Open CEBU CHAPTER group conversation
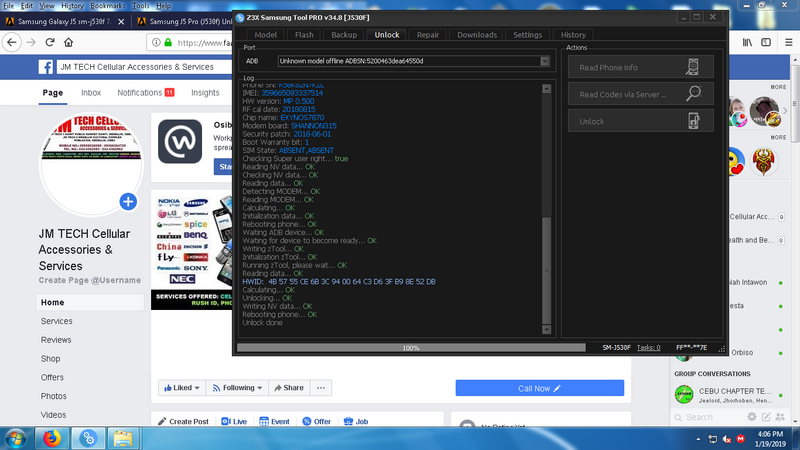Viewport: 800px width, 450px height. (x=730, y=395)
